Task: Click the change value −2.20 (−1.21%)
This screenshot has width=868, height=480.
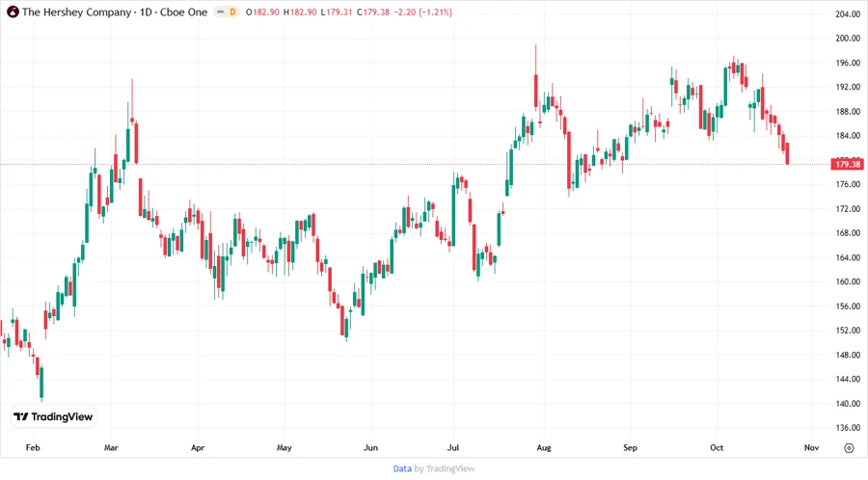Action: coord(423,12)
